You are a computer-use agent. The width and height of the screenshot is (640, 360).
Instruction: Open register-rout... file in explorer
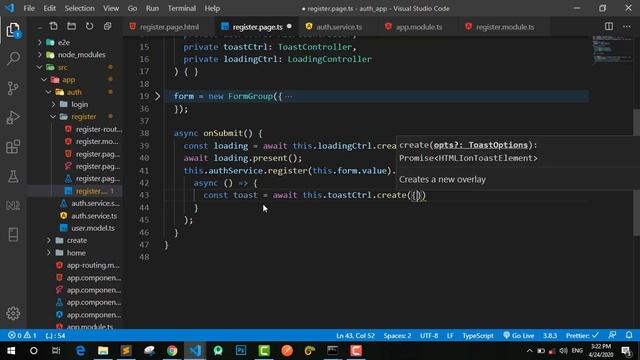pyautogui.click(x=98, y=129)
